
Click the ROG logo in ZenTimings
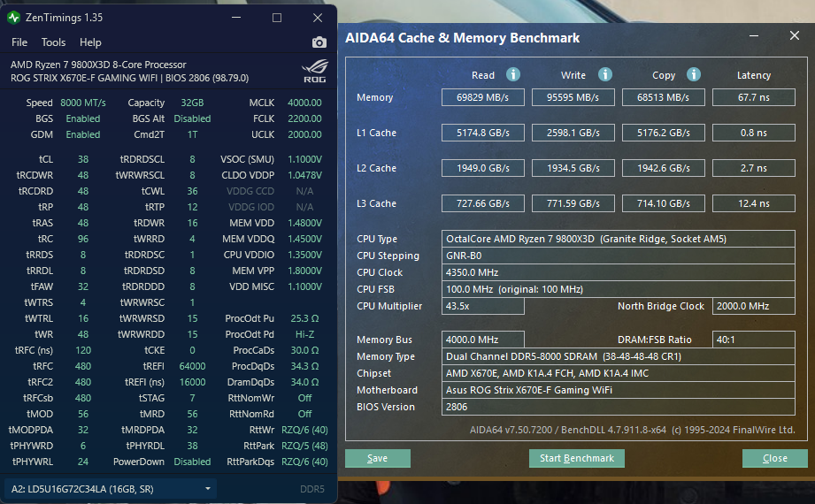[x=315, y=72]
